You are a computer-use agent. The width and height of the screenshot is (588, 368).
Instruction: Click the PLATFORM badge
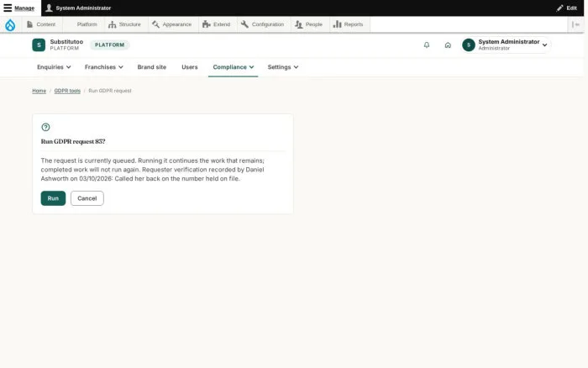click(x=109, y=45)
